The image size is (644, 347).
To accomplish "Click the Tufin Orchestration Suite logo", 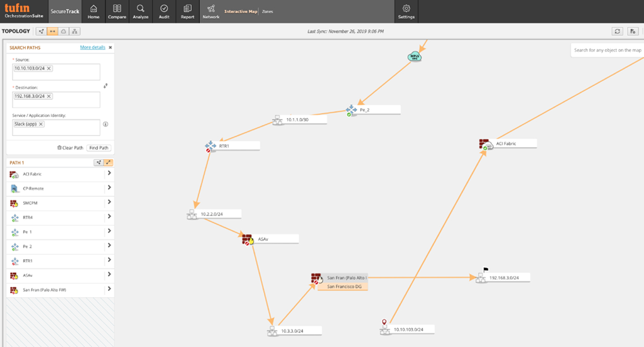I will click(x=24, y=11).
